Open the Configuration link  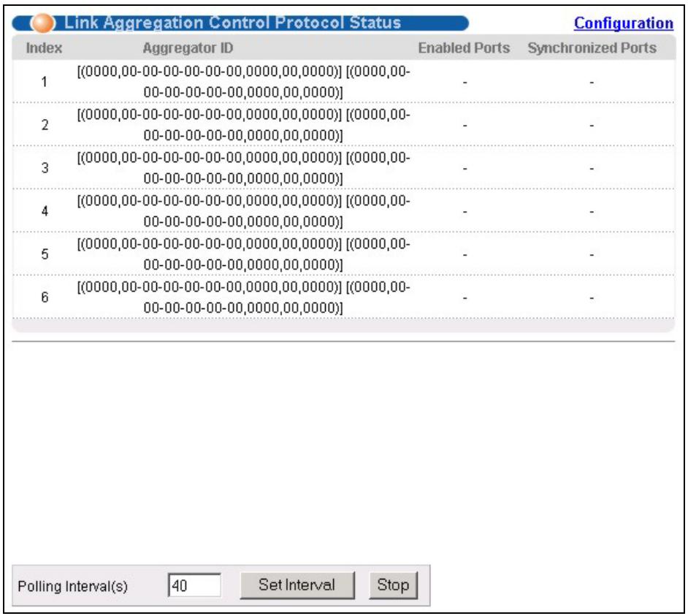coord(624,23)
